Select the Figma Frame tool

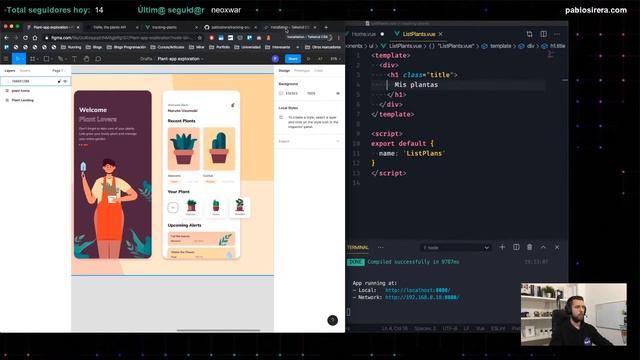tap(32, 59)
